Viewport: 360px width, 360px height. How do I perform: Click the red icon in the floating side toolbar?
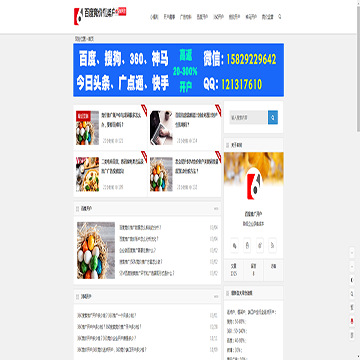352,321
